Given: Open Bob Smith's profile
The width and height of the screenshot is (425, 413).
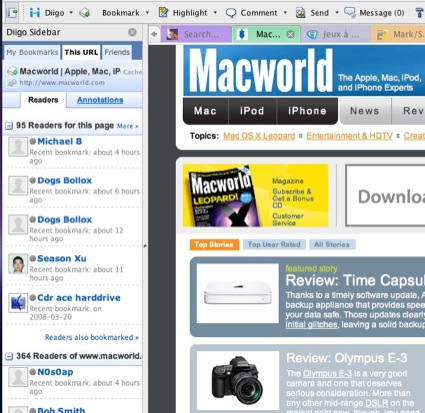Looking at the screenshot, I should [x=61, y=410].
